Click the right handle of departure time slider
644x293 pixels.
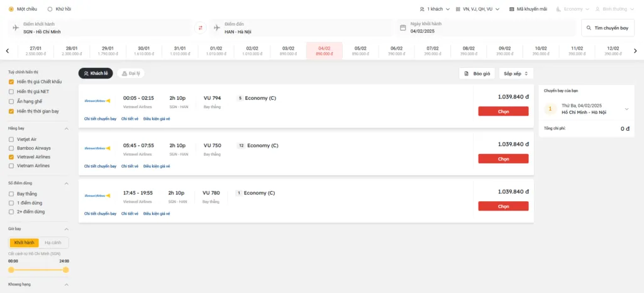tap(66, 270)
